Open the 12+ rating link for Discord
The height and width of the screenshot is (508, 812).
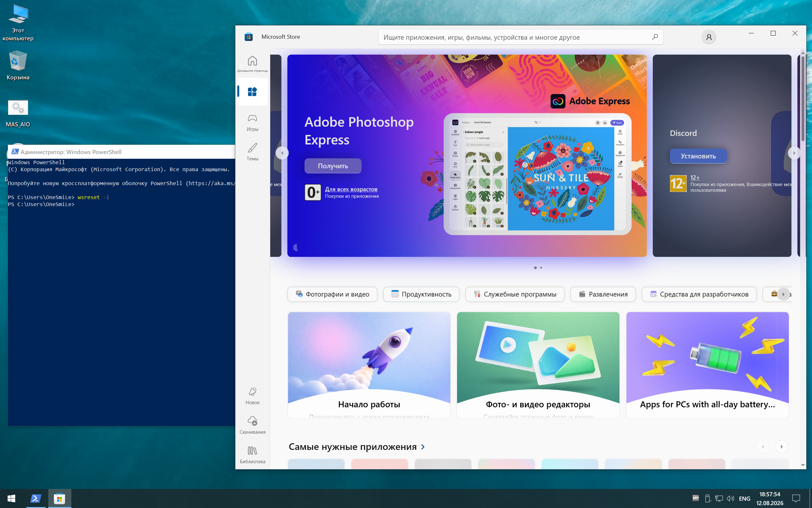(695, 177)
